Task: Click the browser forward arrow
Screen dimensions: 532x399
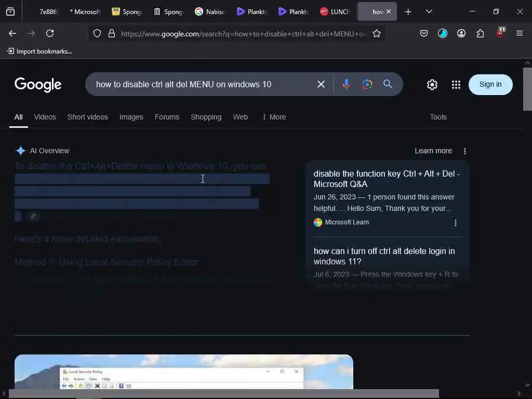Action: click(x=31, y=33)
